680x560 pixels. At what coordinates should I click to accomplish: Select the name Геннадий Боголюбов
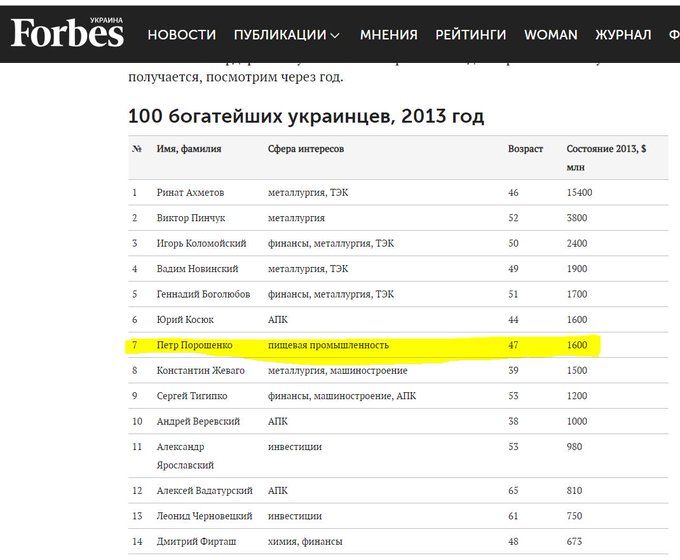[x=203, y=294]
